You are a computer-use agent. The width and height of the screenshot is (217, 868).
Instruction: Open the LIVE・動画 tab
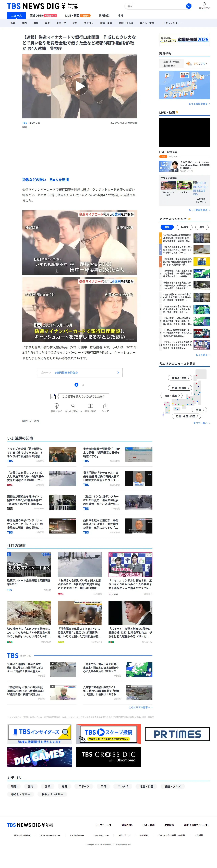tap(78, 16)
